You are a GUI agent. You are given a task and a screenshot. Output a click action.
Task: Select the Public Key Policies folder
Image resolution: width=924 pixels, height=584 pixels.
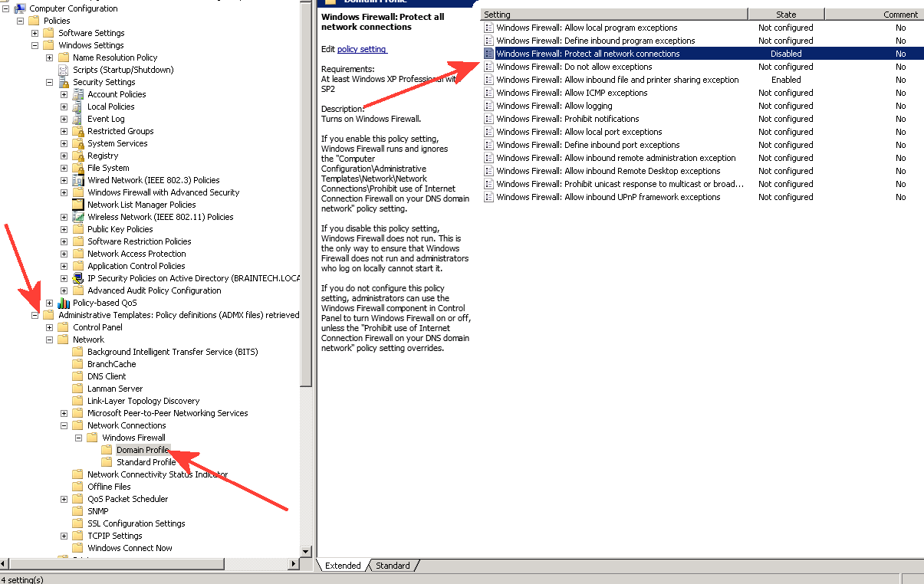120,229
